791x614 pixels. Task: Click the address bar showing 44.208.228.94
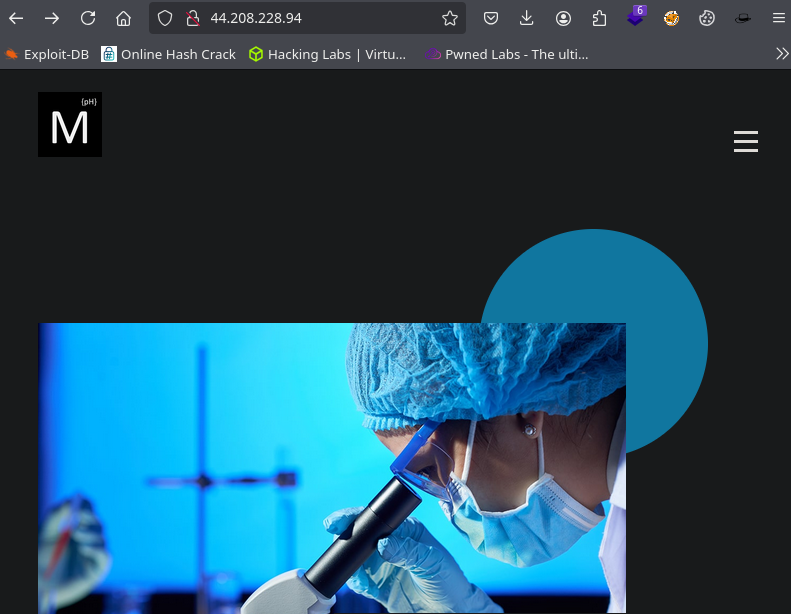point(320,18)
